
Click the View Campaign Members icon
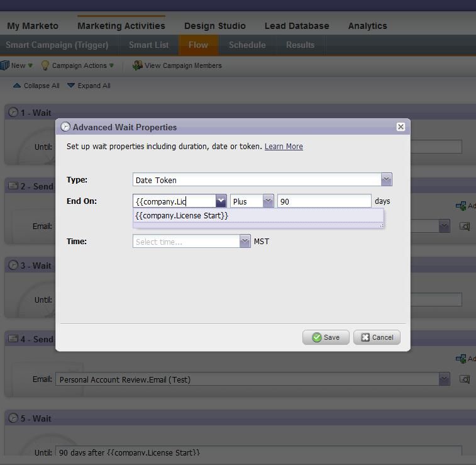click(138, 65)
